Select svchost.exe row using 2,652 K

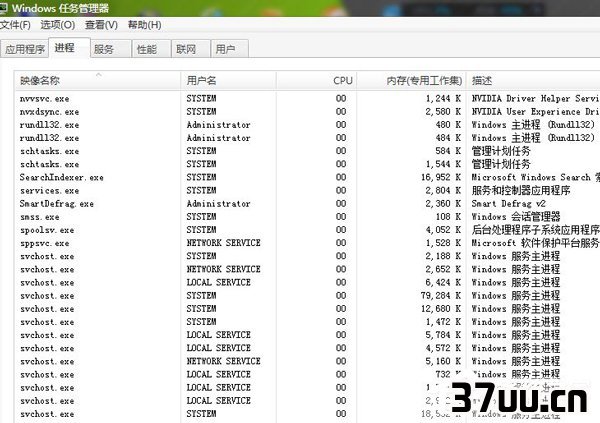tap(308, 269)
